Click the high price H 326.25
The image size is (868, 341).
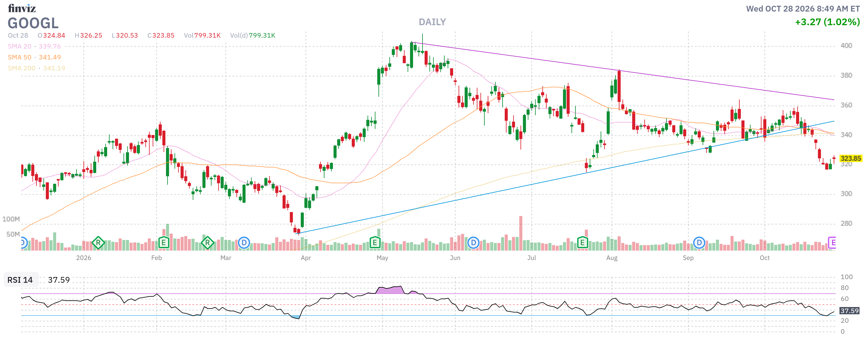tap(88, 35)
